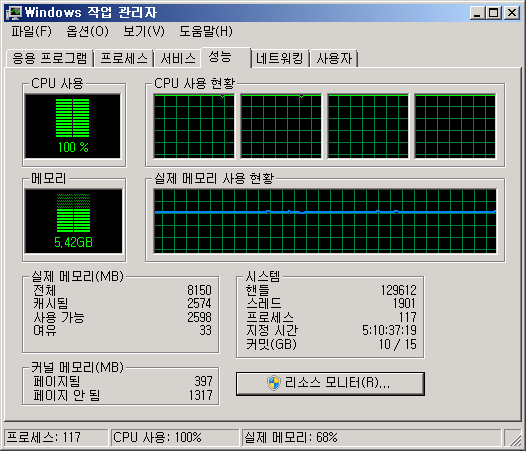Open the 파일(F) menu
This screenshot has width=526, height=451.
[31, 32]
